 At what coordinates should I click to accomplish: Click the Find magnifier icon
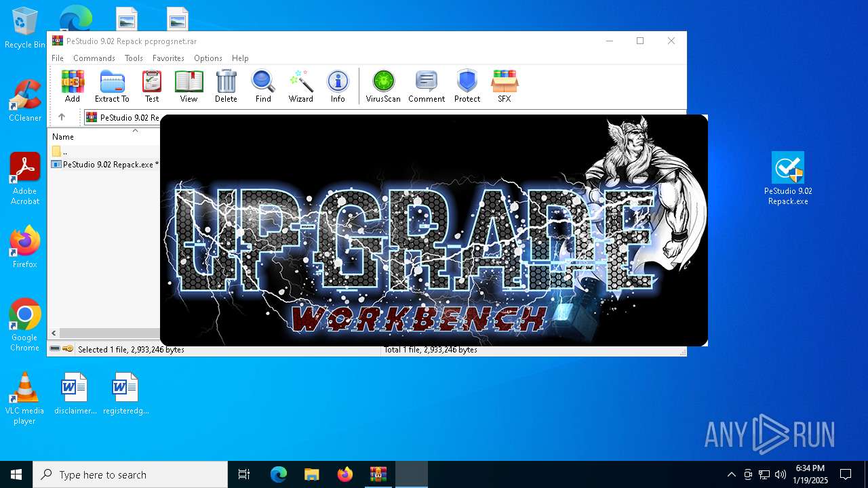coord(263,86)
